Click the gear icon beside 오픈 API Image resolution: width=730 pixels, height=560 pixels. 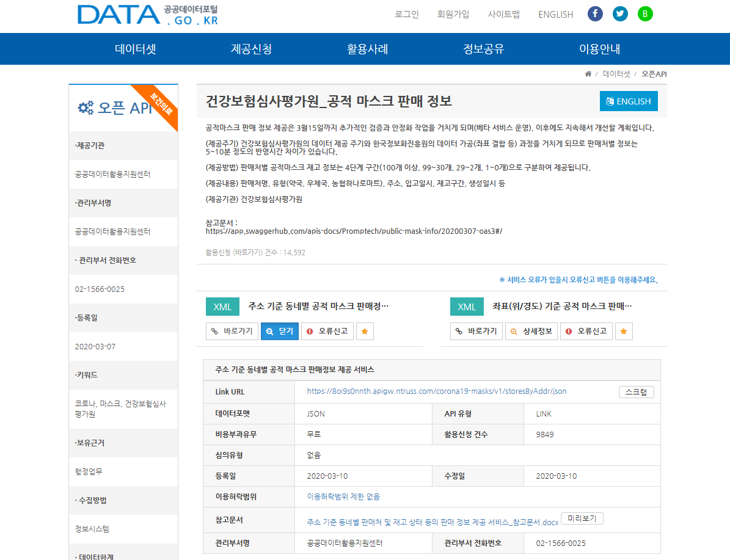click(x=85, y=107)
